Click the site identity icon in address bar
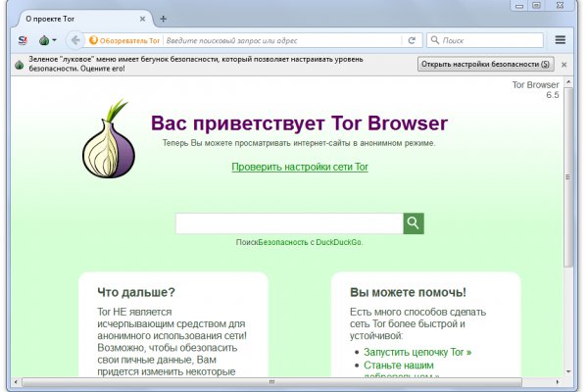 point(94,40)
